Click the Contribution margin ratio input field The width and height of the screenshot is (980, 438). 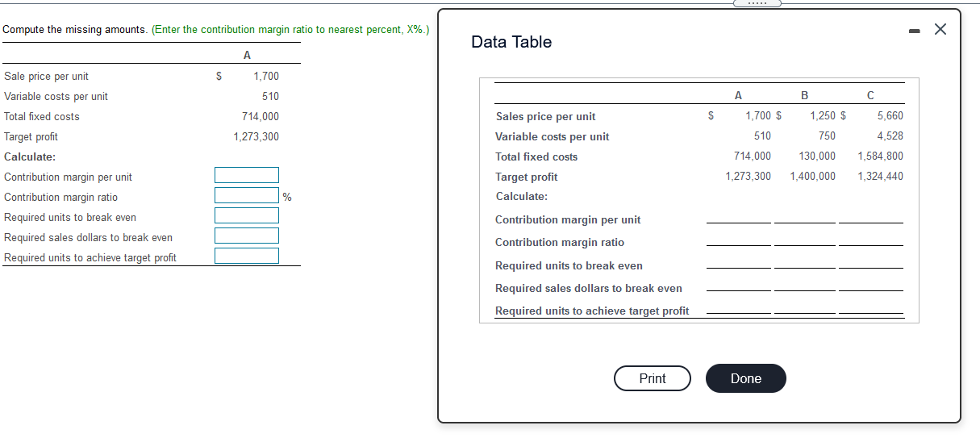(x=247, y=196)
